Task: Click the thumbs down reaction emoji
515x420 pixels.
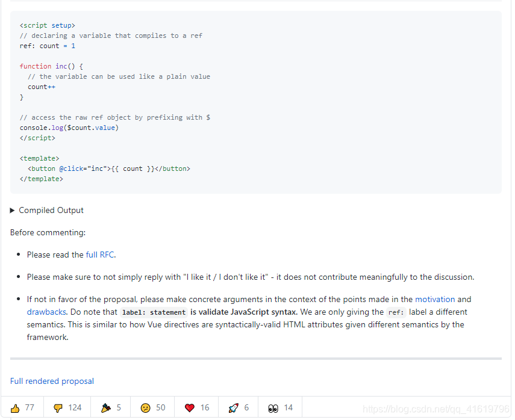Action: click(58, 408)
